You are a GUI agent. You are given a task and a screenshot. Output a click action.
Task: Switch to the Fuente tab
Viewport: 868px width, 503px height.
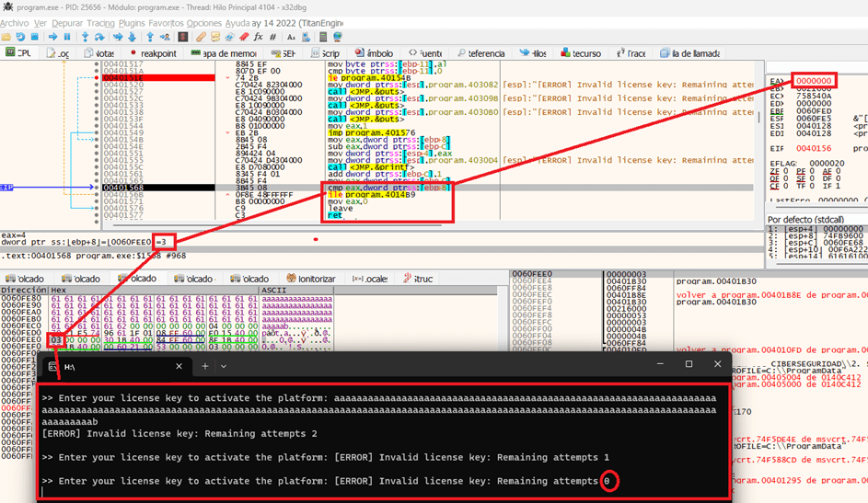425,53
